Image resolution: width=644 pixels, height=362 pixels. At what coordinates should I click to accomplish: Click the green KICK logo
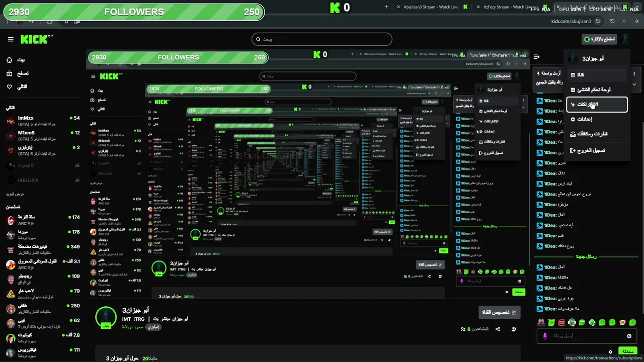34,39
